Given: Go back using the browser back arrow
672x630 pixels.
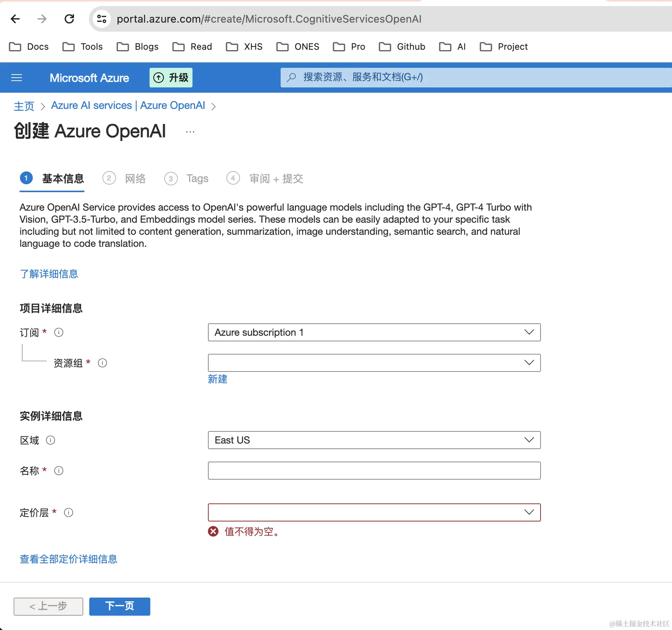Looking at the screenshot, I should click(15, 19).
